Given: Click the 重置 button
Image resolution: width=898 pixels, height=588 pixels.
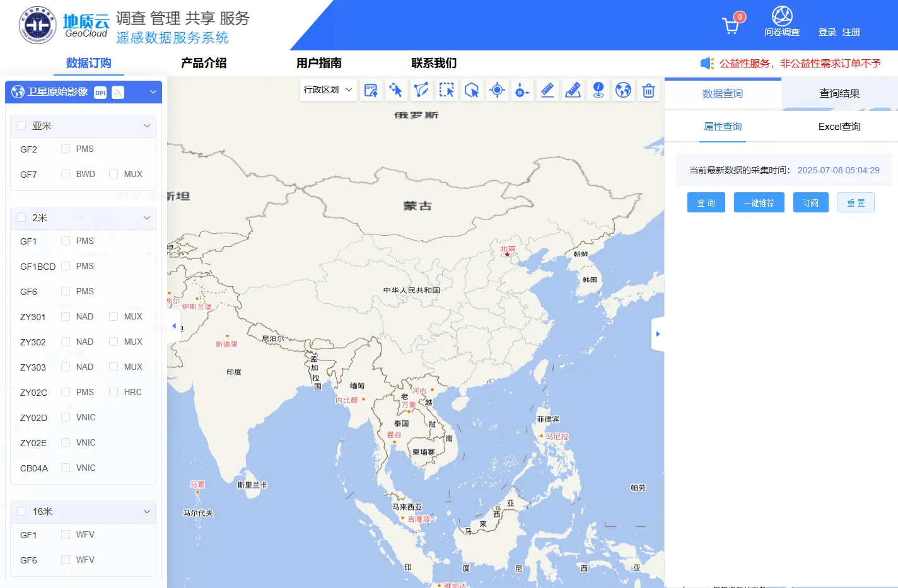Looking at the screenshot, I should (x=856, y=202).
